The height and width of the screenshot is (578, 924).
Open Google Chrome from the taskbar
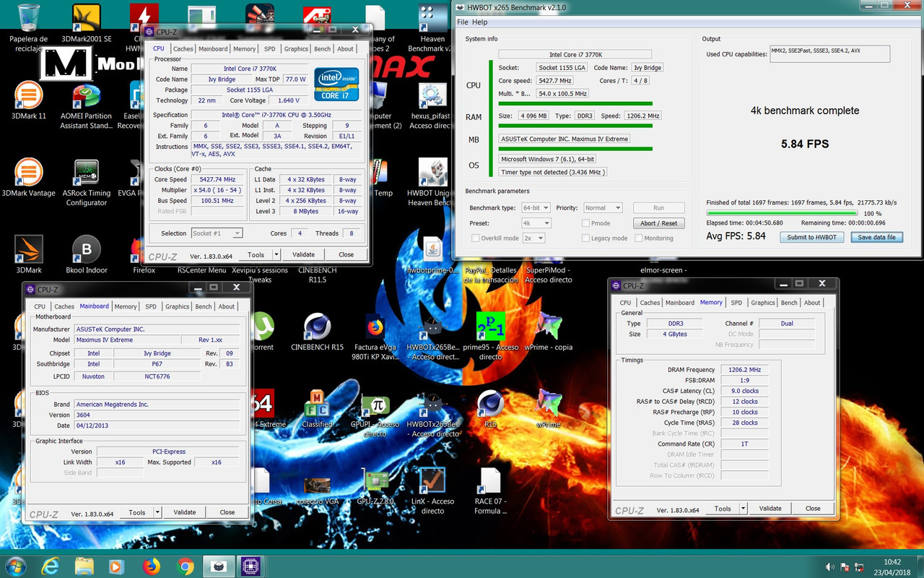[x=185, y=566]
